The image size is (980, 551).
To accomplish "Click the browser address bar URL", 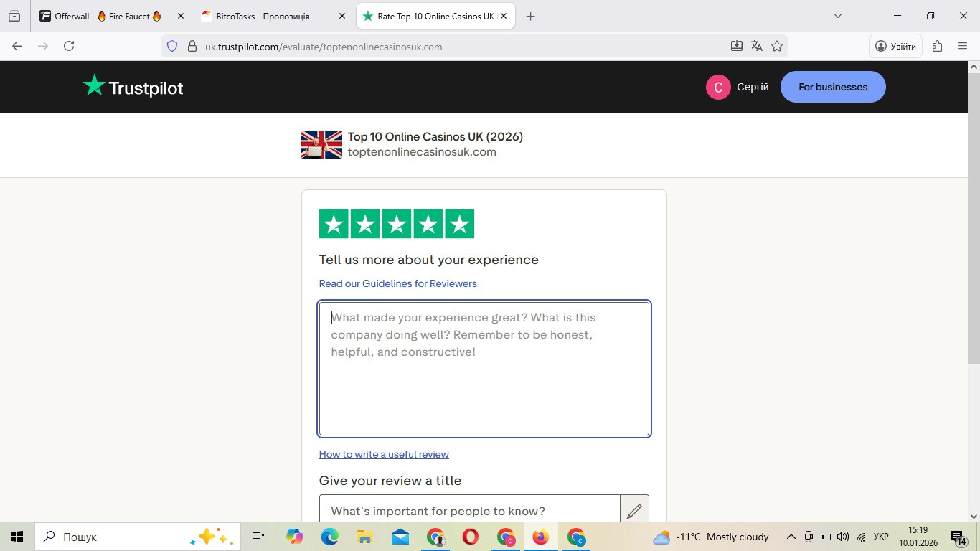I will pyautogui.click(x=324, y=47).
